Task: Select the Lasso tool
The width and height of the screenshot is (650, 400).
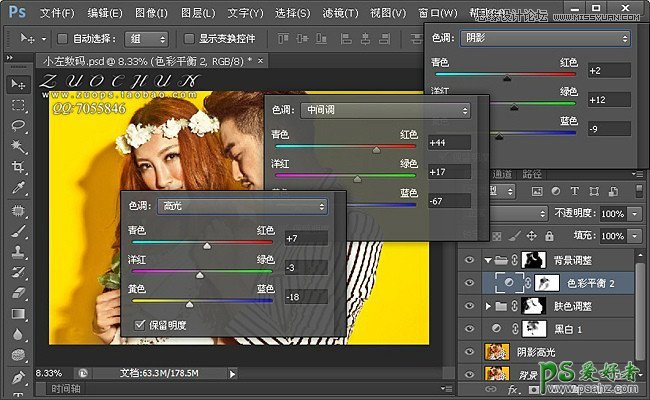Action: point(18,127)
